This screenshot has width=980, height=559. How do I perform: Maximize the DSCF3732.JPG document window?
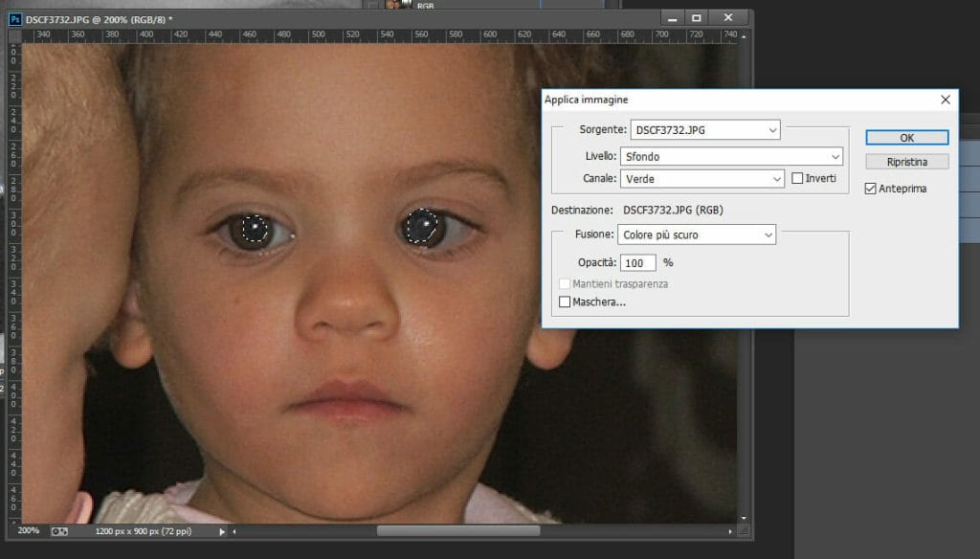pyautogui.click(x=697, y=17)
